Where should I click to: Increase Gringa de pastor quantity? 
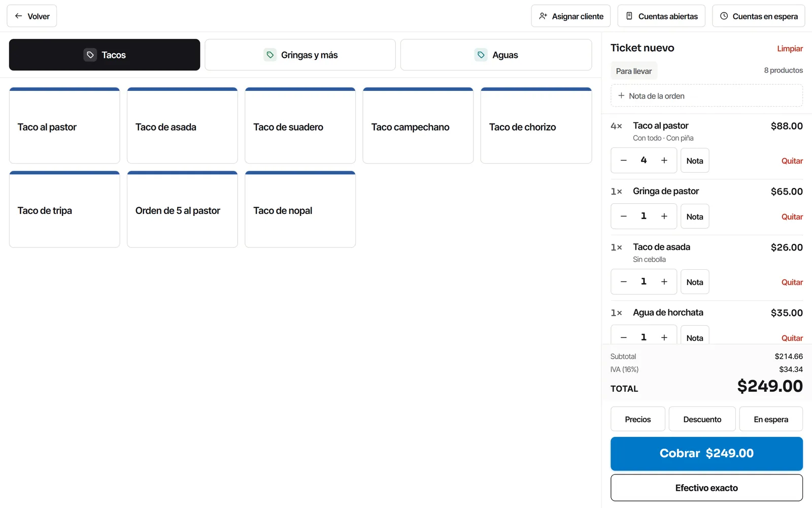(664, 216)
